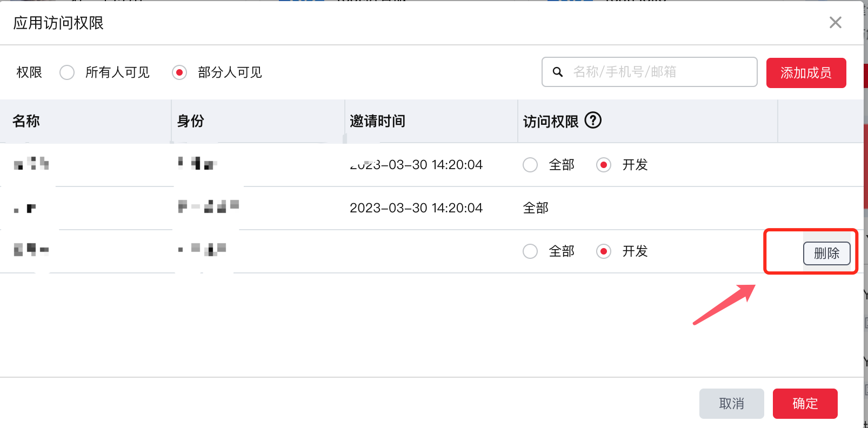Confirm changes with the 确定 button
Image resolution: width=868 pixels, height=428 pixels.
pos(805,404)
